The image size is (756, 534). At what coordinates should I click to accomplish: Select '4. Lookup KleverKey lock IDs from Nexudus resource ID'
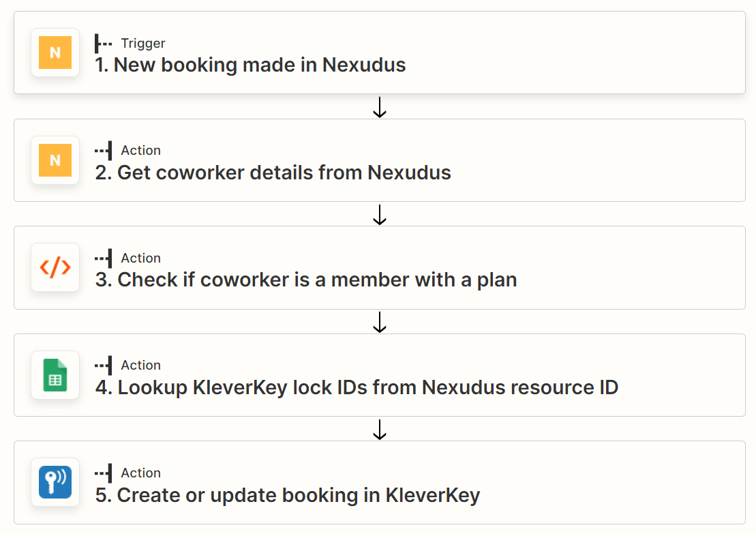pyautogui.click(x=380, y=375)
